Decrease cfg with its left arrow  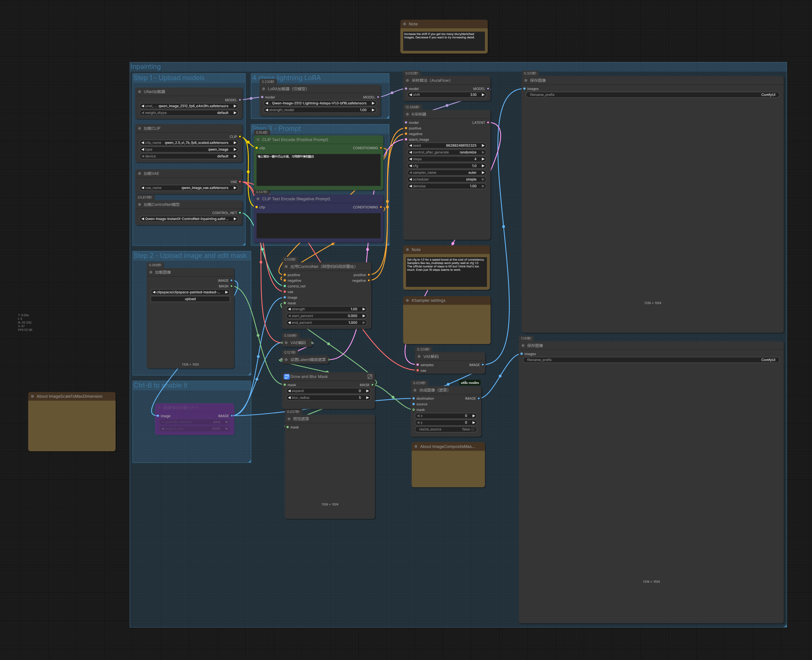(x=410, y=166)
